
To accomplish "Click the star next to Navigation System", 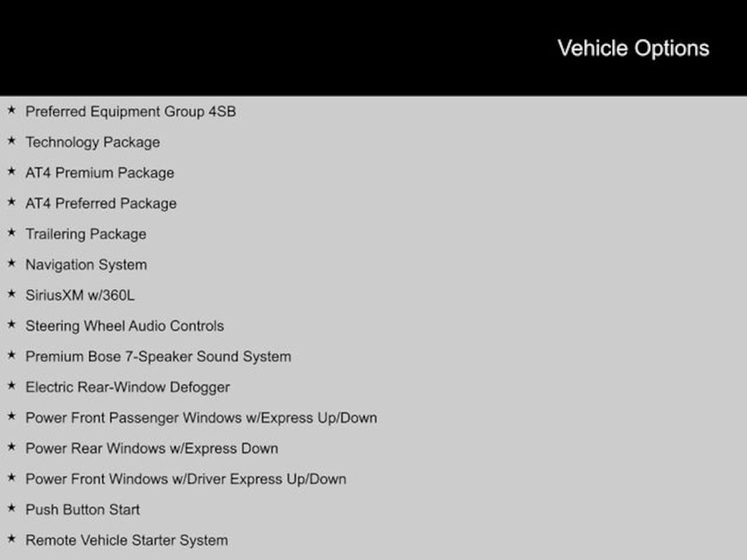I will point(11,263).
